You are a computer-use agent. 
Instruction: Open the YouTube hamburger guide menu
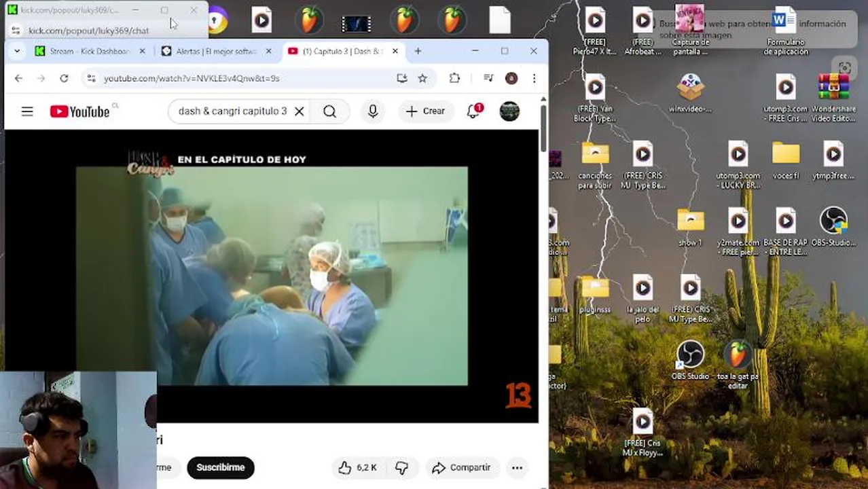[x=27, y=111]
